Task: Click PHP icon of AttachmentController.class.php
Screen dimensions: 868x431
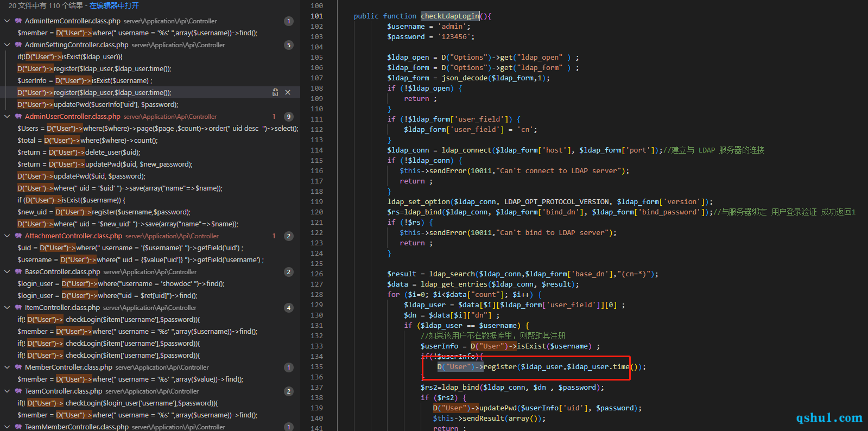Action: tap(18, 236)
